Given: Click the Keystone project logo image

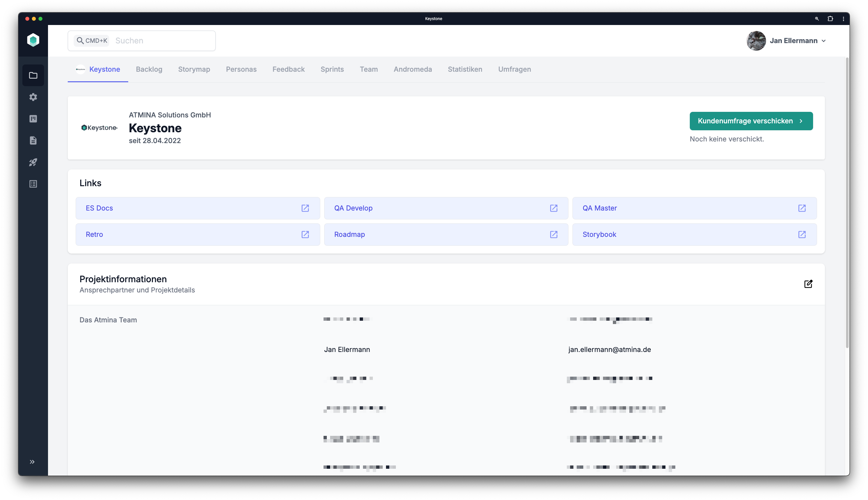Looking at the screenshot, I should [x=99, y=128].
